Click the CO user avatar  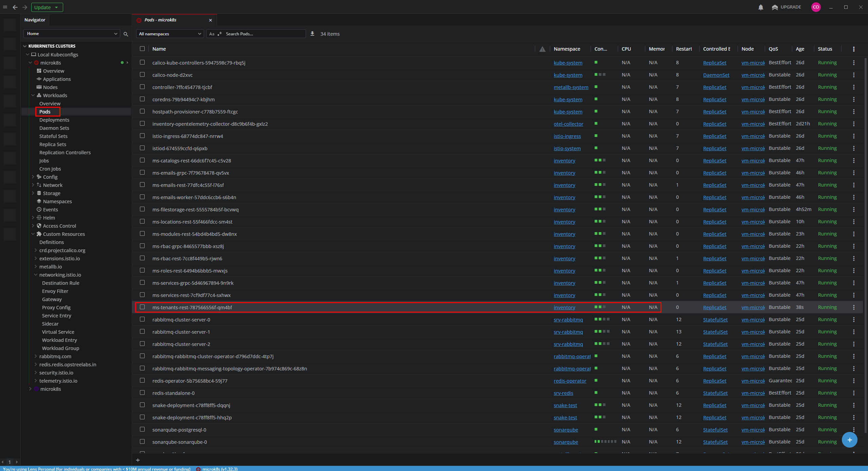816,7
